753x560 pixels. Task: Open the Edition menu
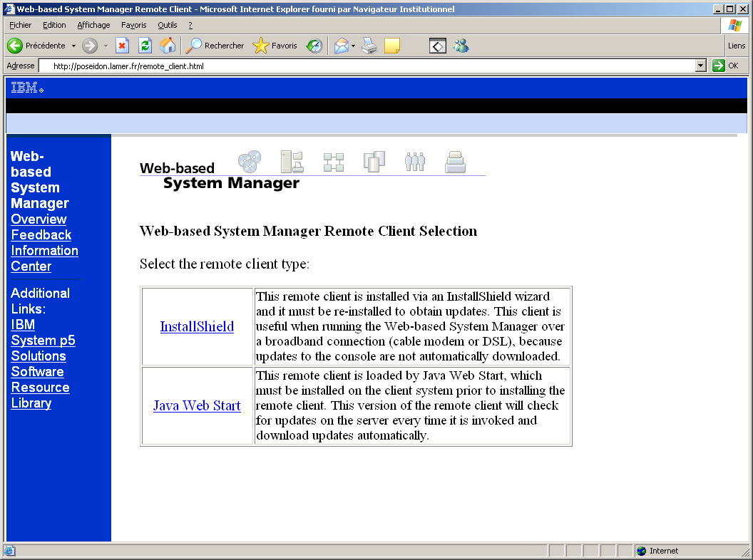[54, 25]
